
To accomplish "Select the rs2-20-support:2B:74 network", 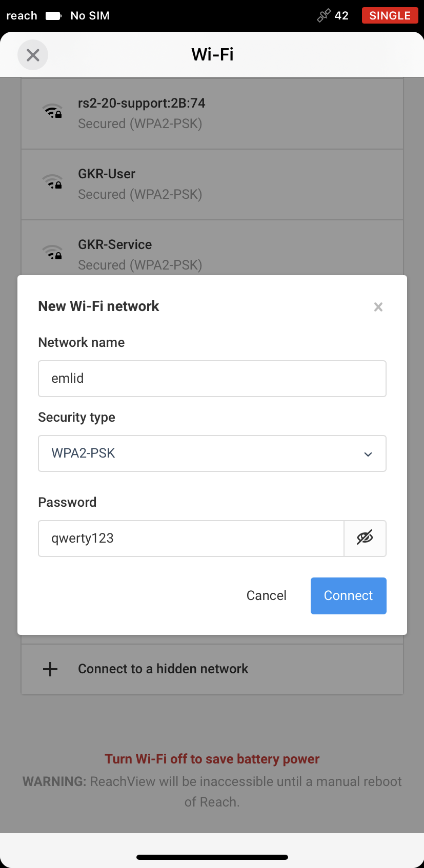I will tap(212, 114).
